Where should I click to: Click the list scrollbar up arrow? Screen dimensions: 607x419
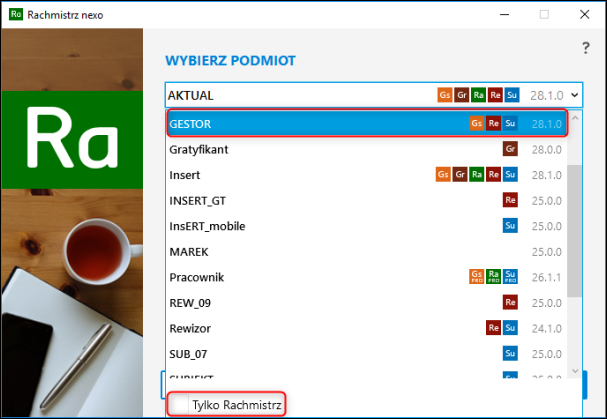click(x=575, y=118)
